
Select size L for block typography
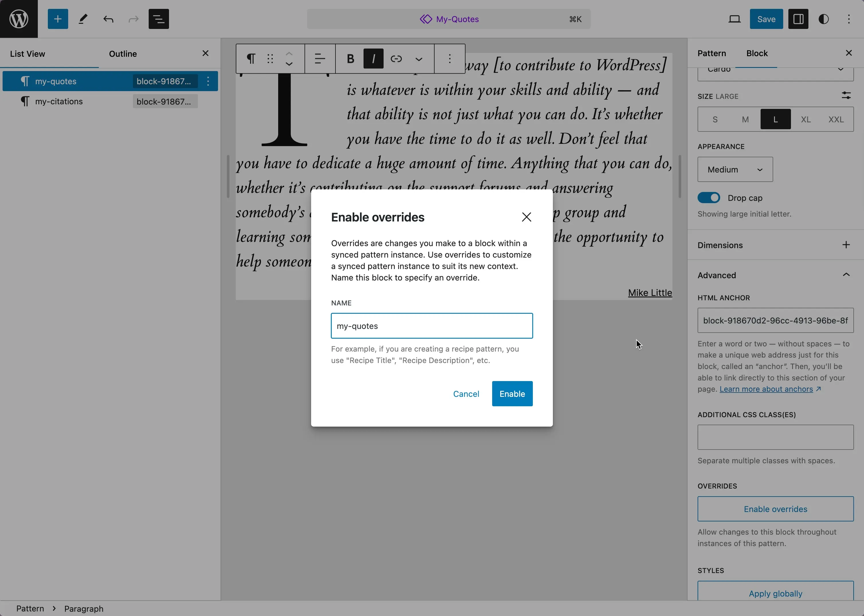coord(775,119)
